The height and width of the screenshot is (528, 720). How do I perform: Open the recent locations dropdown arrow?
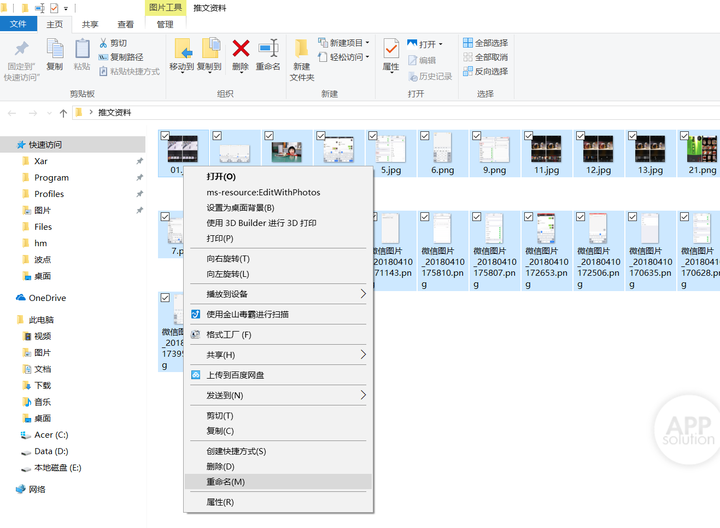coord(49,113)
